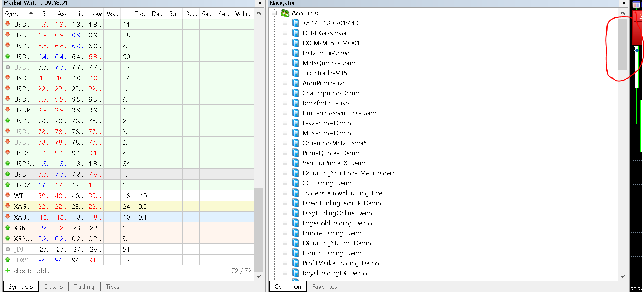This screenshot has width=644, height=292.
Task: Click the _DXY row up-arrow icon
Action: pos(8,260)
